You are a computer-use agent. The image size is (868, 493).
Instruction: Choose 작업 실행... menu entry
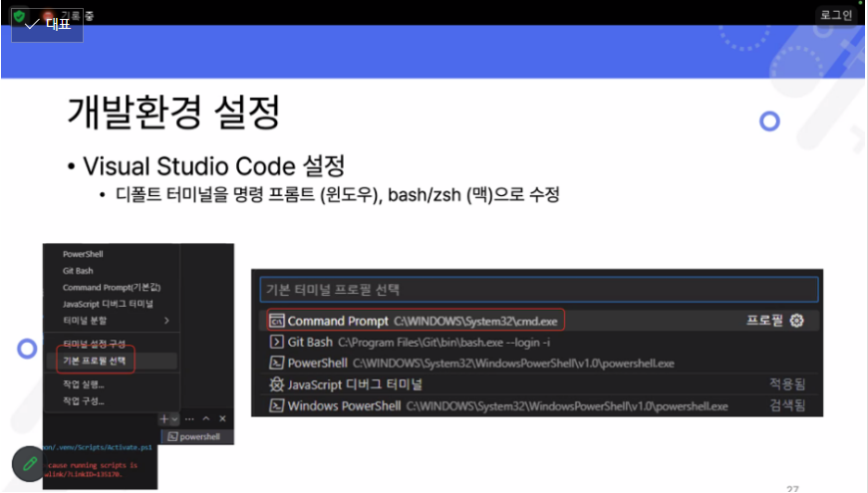pyautogui.click(x=84, y=384)
